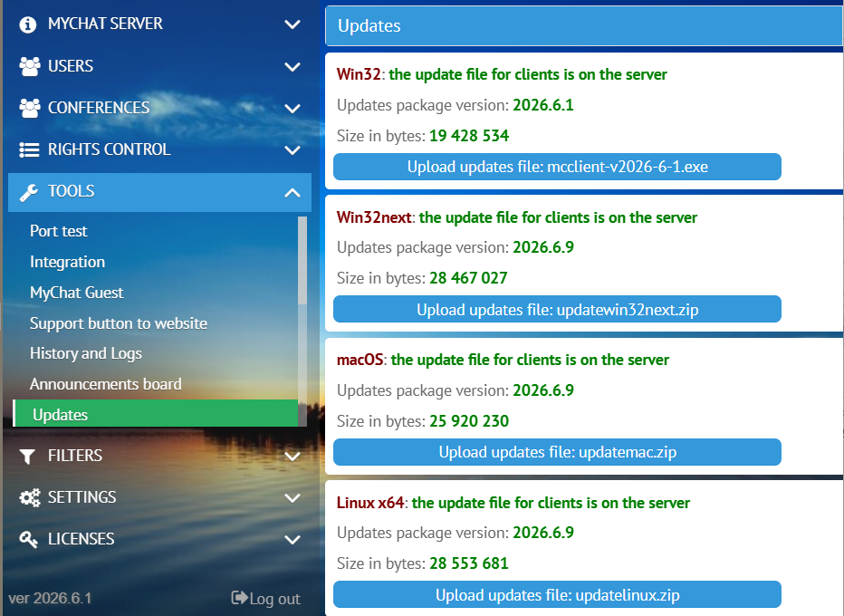Click the size value 28 553 681
Screen dimensions: 844x616
pos(469,563)
